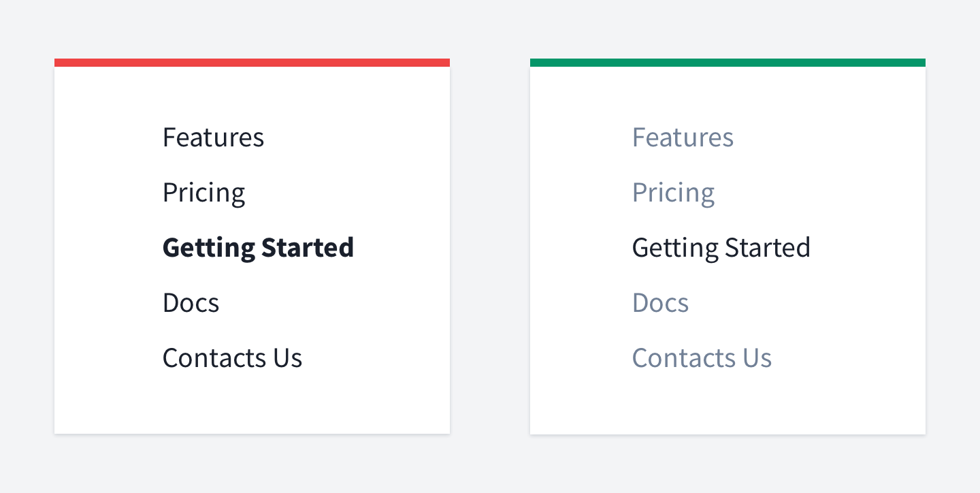
Task: Open Docs in the left menu card
Action: pyautogui.click(x=191, y=303)
